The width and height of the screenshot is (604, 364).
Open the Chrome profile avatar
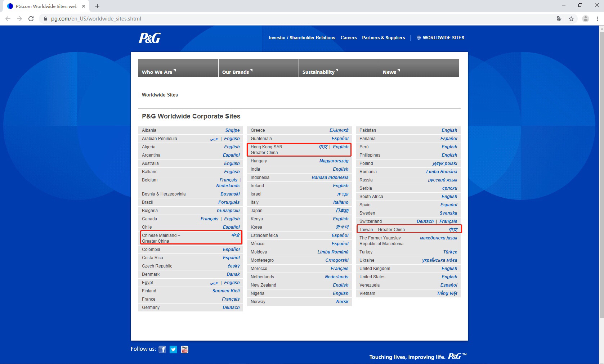point(586,19)
